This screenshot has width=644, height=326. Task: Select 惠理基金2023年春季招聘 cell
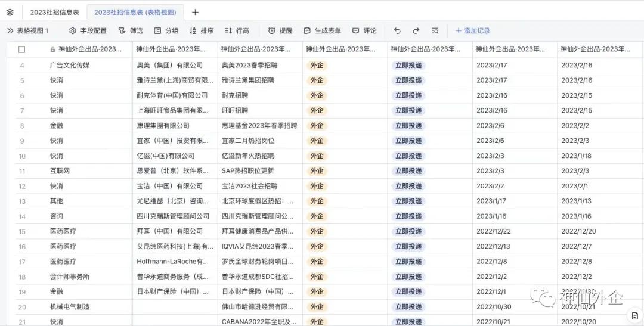pyautogui.click(x=261, y=126)
